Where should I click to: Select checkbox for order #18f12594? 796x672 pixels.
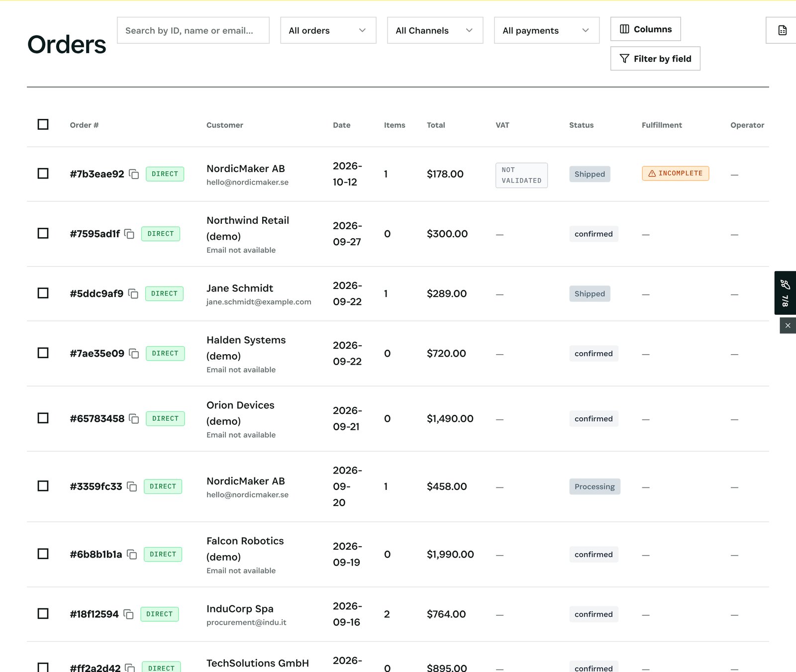pyautogui.click(x=43, y=614)
